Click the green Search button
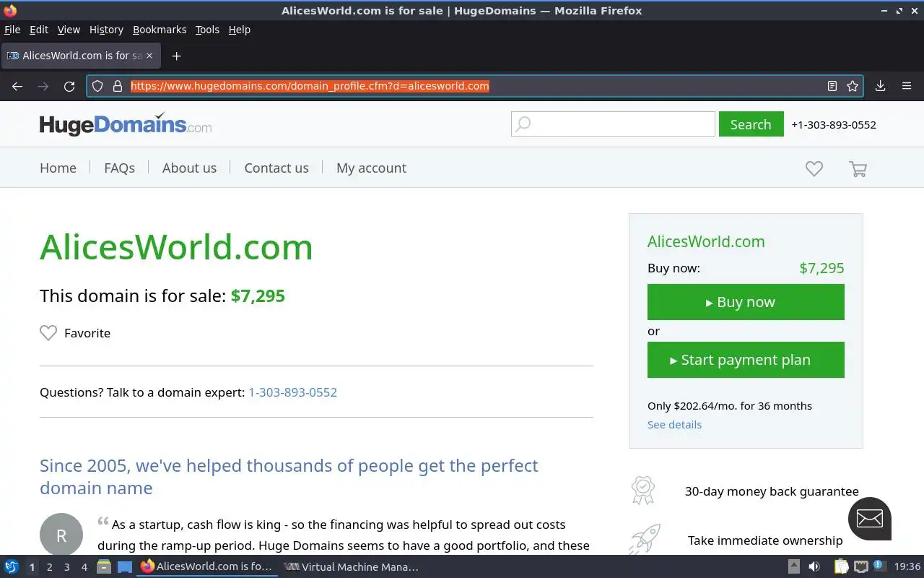Screen dimensions: 924x578 (751, 124)
